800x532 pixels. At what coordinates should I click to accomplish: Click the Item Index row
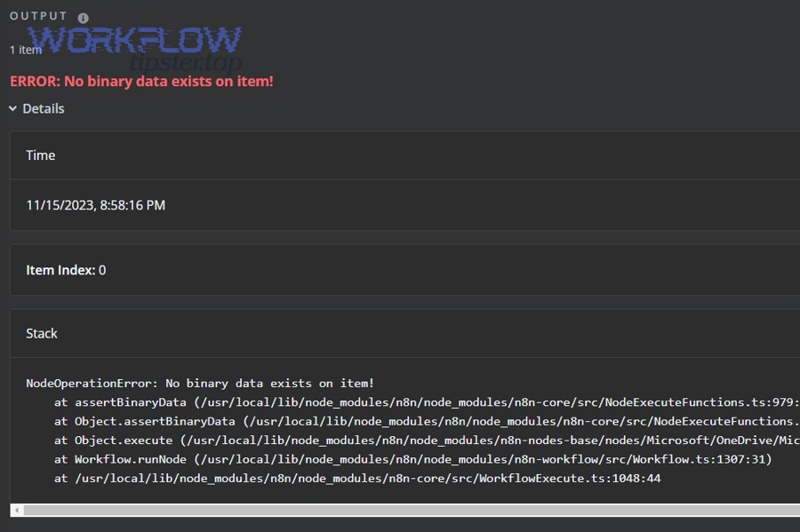coord(404,270)
